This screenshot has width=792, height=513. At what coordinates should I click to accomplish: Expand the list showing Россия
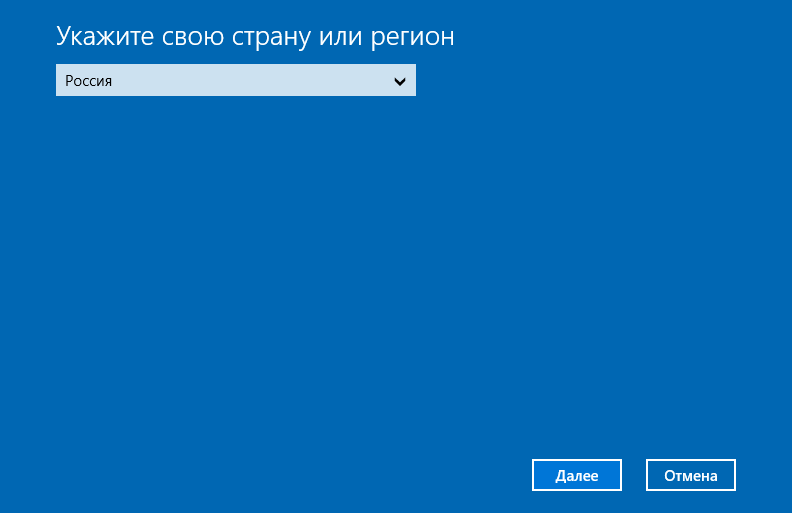coord(400,81)
